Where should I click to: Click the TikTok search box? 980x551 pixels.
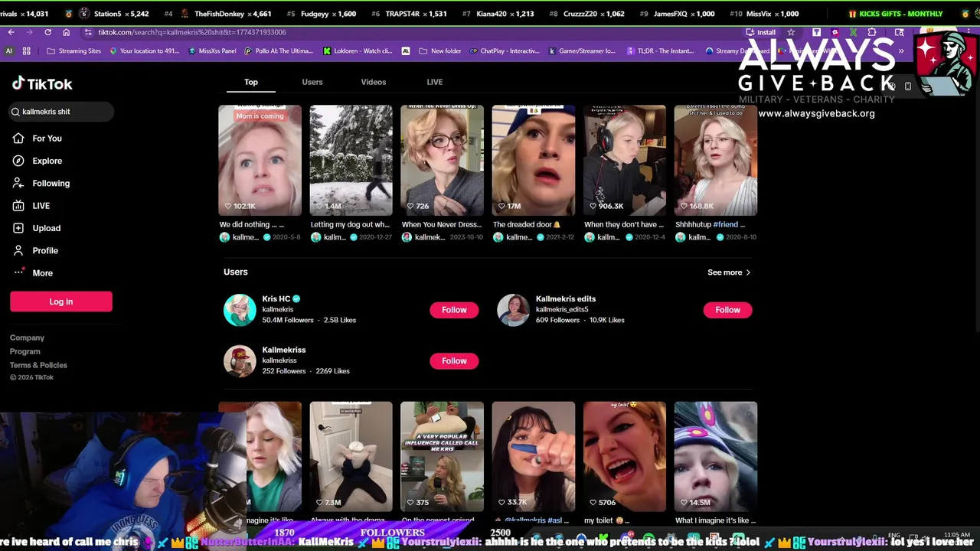pyautogui.click(x=61, y=112)
